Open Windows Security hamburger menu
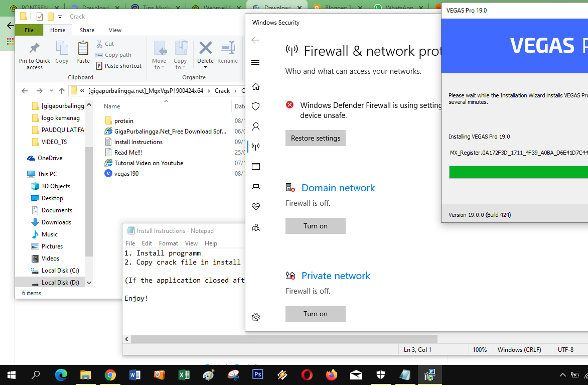The width and height of the screenshot is (588, 385). (x=256, y=62)
